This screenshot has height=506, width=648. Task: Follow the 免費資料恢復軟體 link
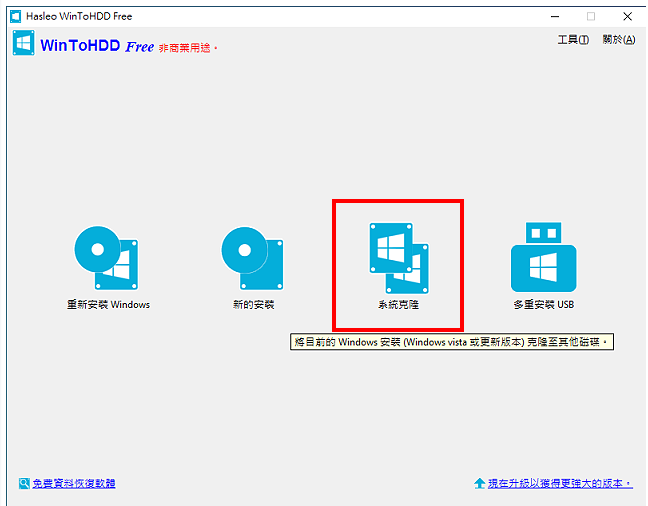[74, 483]
